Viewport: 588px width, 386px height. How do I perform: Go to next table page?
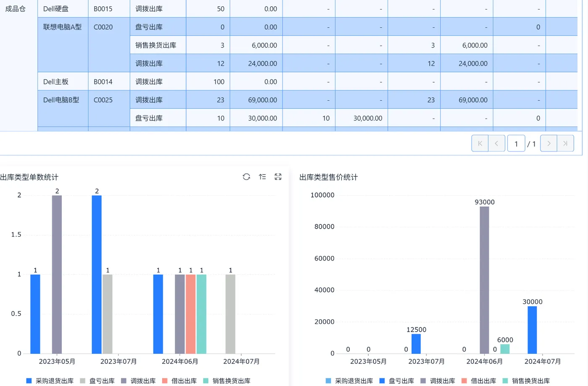549,143
